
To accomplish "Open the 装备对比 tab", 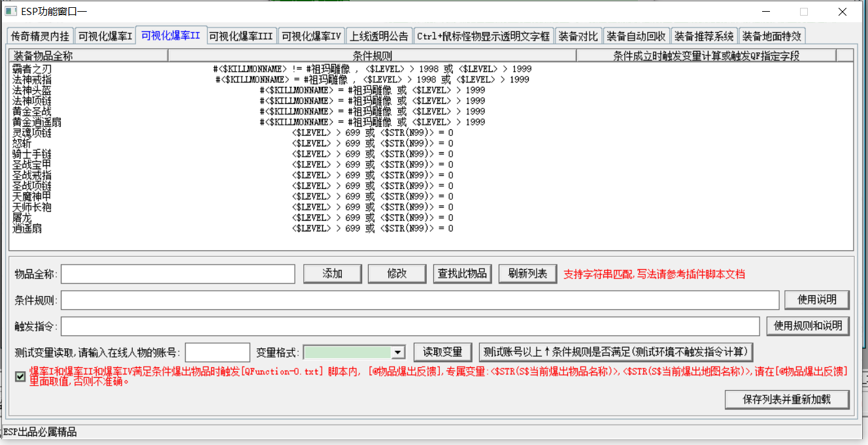I will coord(578,36).
